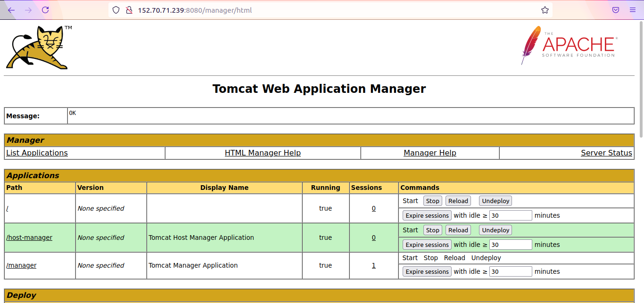The height and width of the screenshot is (303, 644).
Task: Click the Message status value OK
Action: [73, 113]
